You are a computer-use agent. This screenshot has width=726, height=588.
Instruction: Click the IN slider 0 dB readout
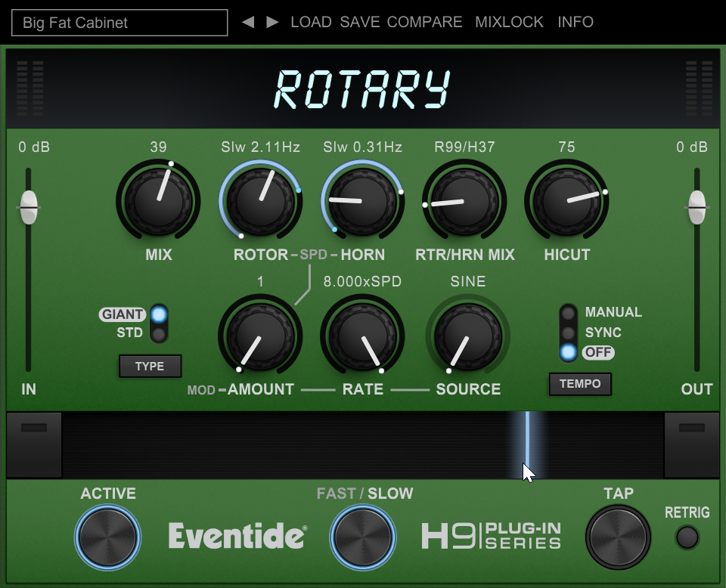[x=34, y=147]
